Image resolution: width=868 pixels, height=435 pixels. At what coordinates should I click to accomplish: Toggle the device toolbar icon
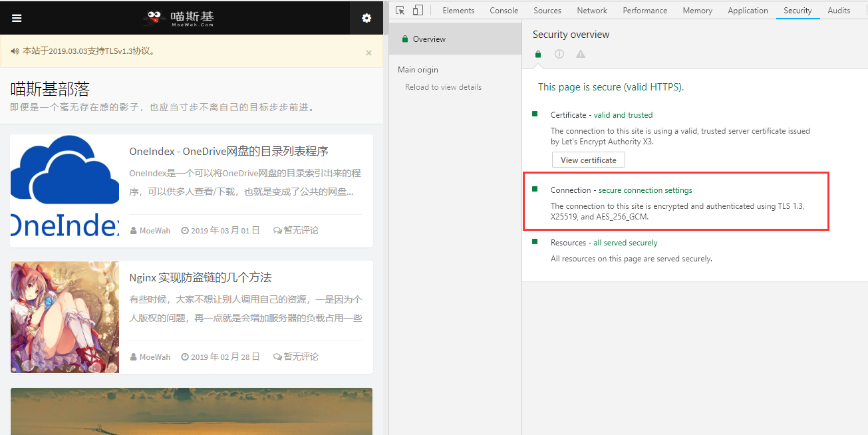[418, 10]
